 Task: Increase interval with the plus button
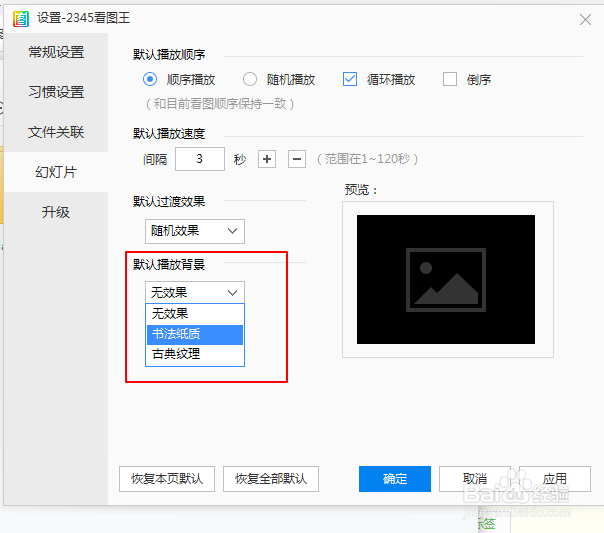click(x=267, y=159)
